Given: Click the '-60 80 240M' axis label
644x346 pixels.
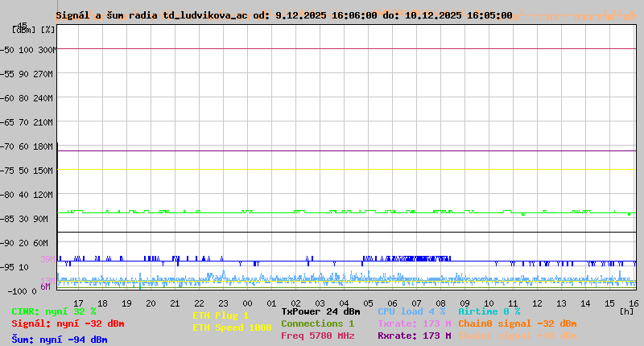Looking at the screenshot, I should [27, 98].
